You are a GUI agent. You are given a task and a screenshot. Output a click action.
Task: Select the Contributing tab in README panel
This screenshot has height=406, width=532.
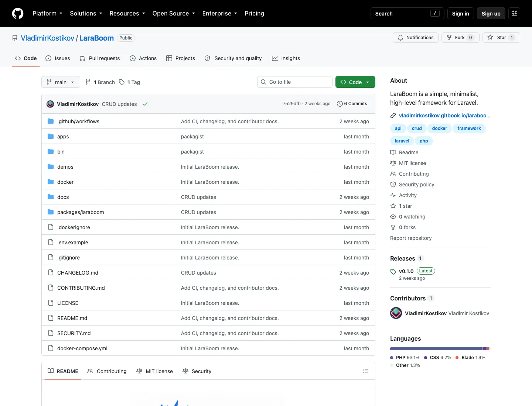[x=107, y=371]
